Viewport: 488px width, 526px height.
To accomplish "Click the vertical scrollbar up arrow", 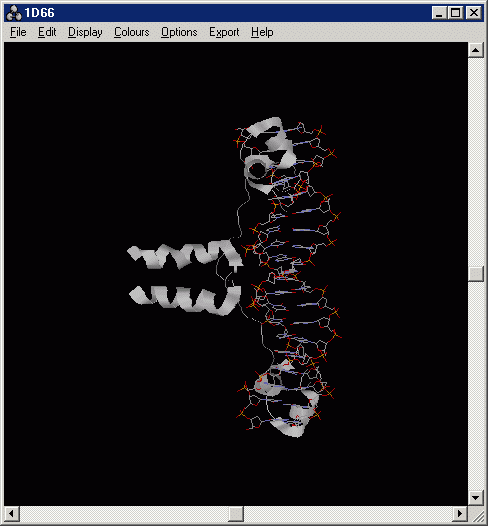I will [x=476, y=50].
